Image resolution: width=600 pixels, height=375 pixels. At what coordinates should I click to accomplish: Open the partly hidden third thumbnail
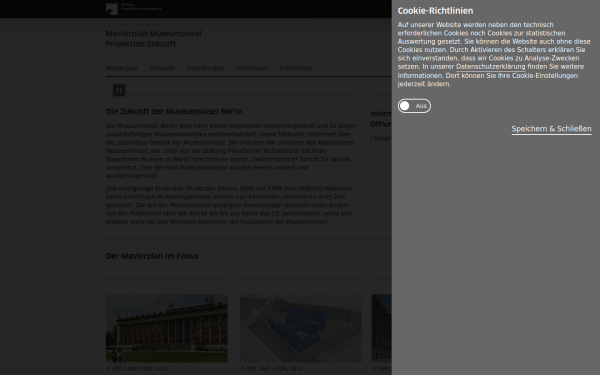382,328
